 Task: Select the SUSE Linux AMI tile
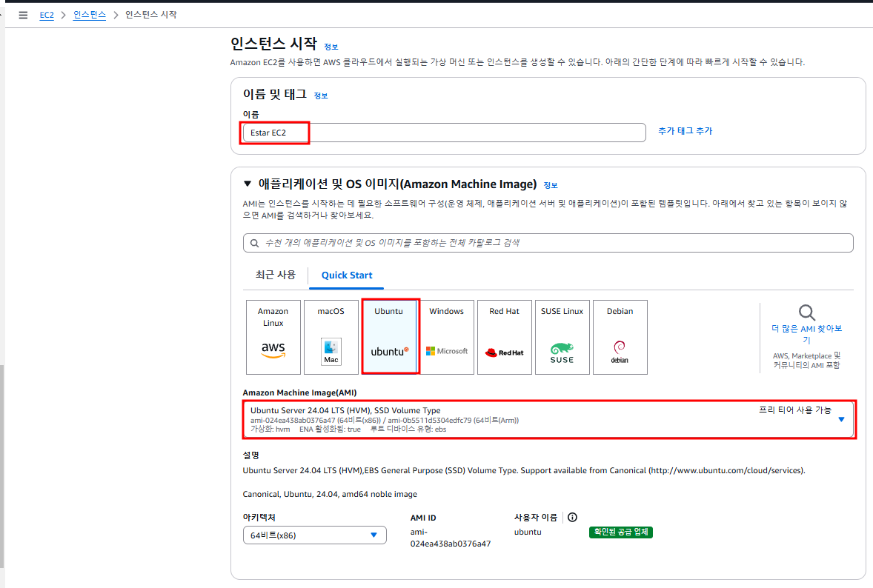click(x=562, y=337)
